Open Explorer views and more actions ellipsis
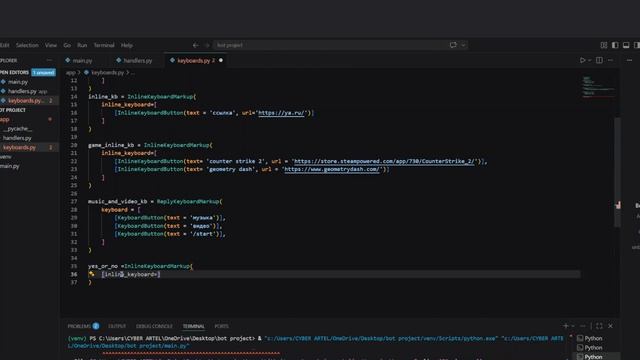 pos(49,60)
